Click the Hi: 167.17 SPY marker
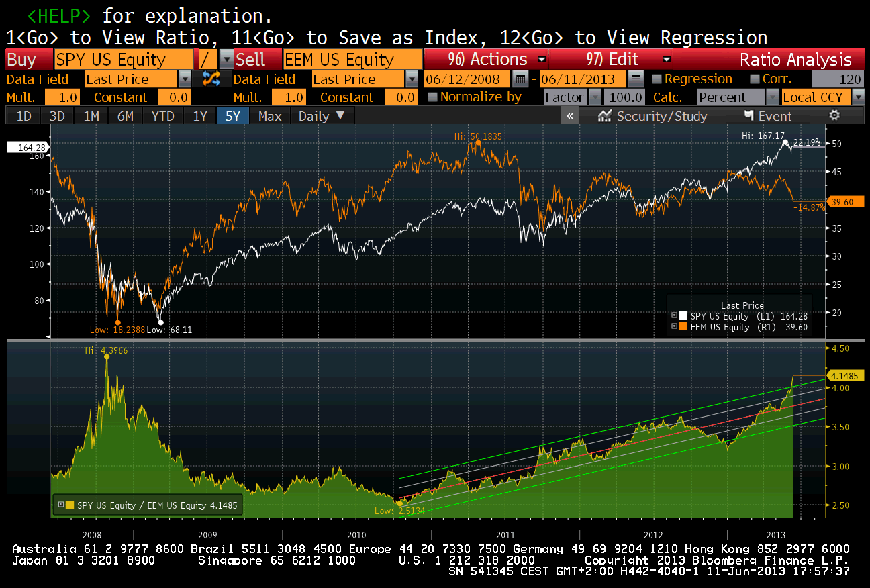The width and height of the screenshot is (870, 588). point(764,136)
